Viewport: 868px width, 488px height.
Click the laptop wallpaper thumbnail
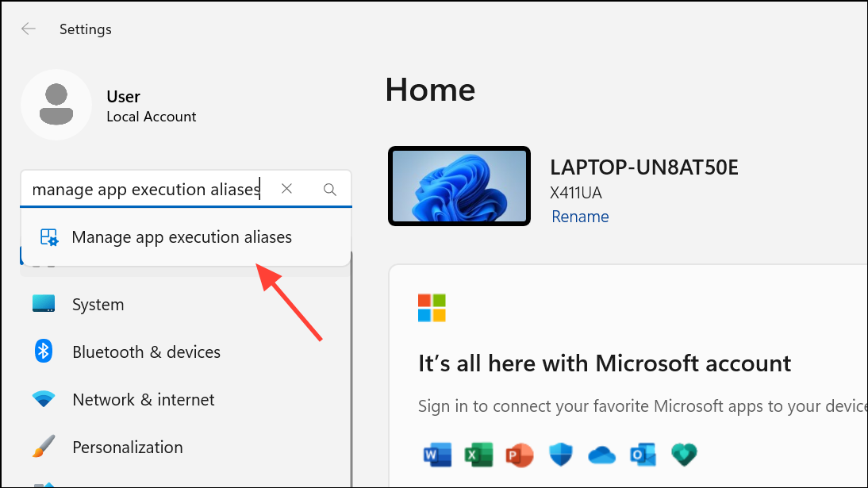[x=459, y=185]
